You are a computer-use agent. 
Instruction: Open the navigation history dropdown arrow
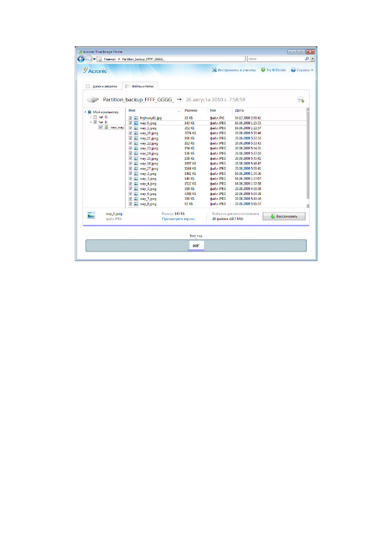pos(94,59)
